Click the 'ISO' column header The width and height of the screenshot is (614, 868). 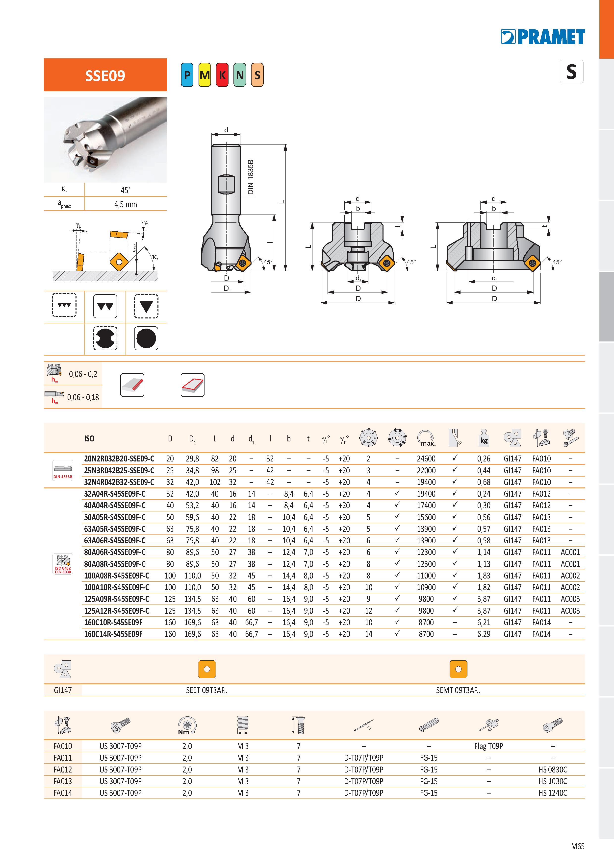89,438
